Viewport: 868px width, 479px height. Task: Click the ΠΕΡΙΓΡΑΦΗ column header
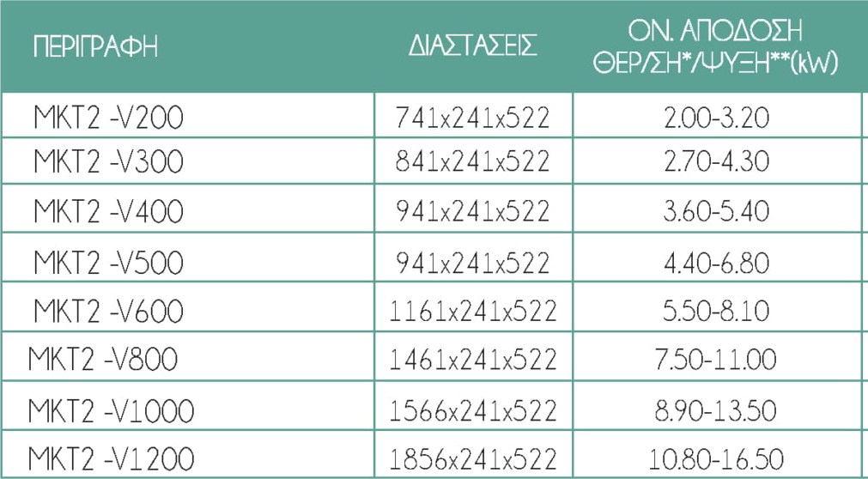(x=96, y=46)
